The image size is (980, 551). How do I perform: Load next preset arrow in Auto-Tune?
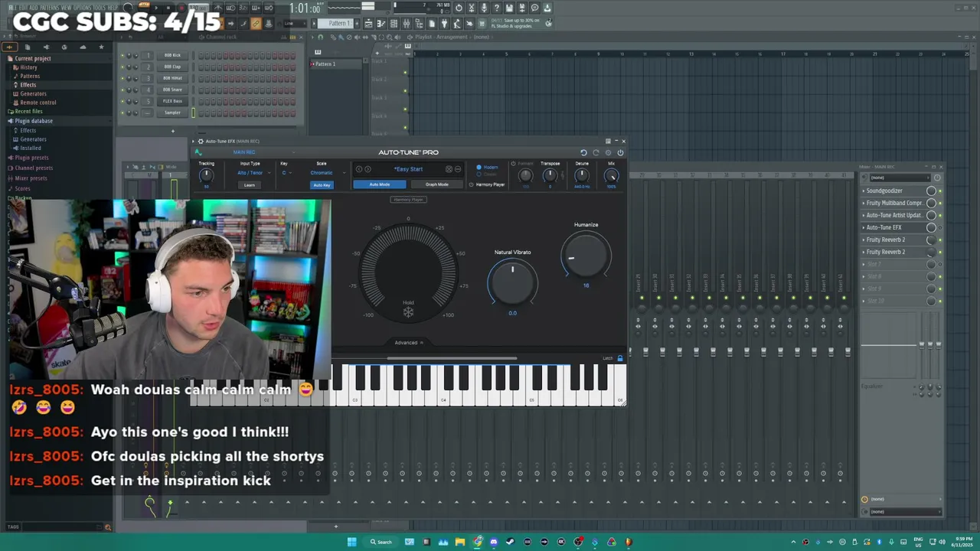tap(367, 169)
